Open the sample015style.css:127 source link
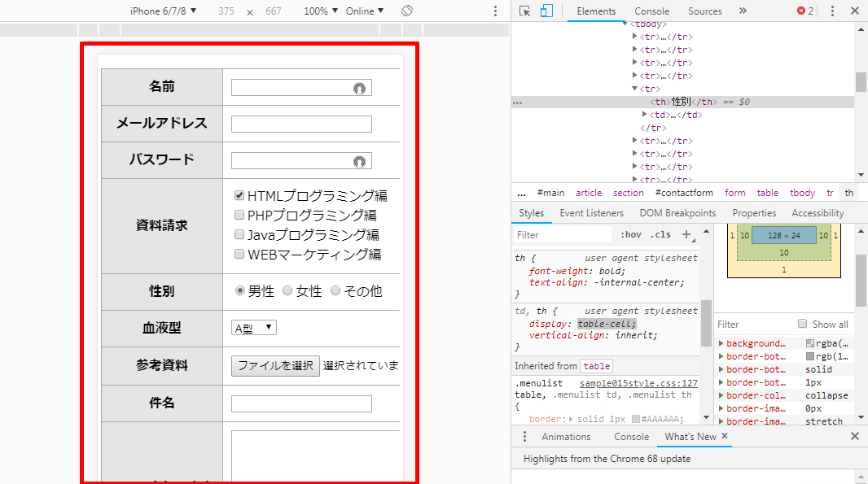Screen dimensions: 868x484 [x=638, y=383]
